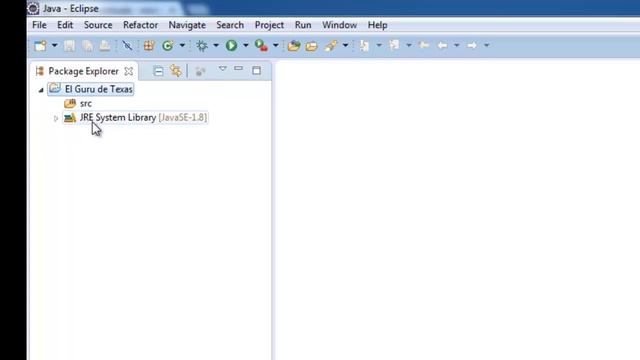Viewport: 640px width, 360px height.
Task: Expand the JRE System Library node
Action: click(56, 118)
